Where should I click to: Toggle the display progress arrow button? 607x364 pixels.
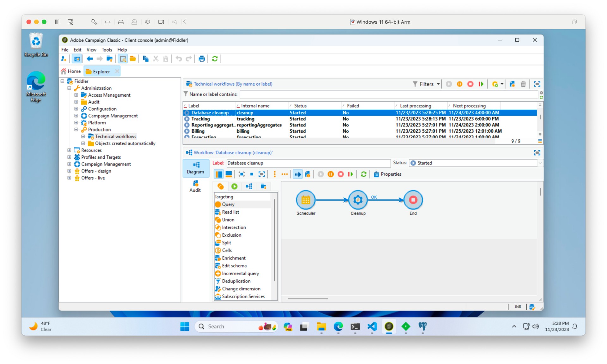pos(297,174)
